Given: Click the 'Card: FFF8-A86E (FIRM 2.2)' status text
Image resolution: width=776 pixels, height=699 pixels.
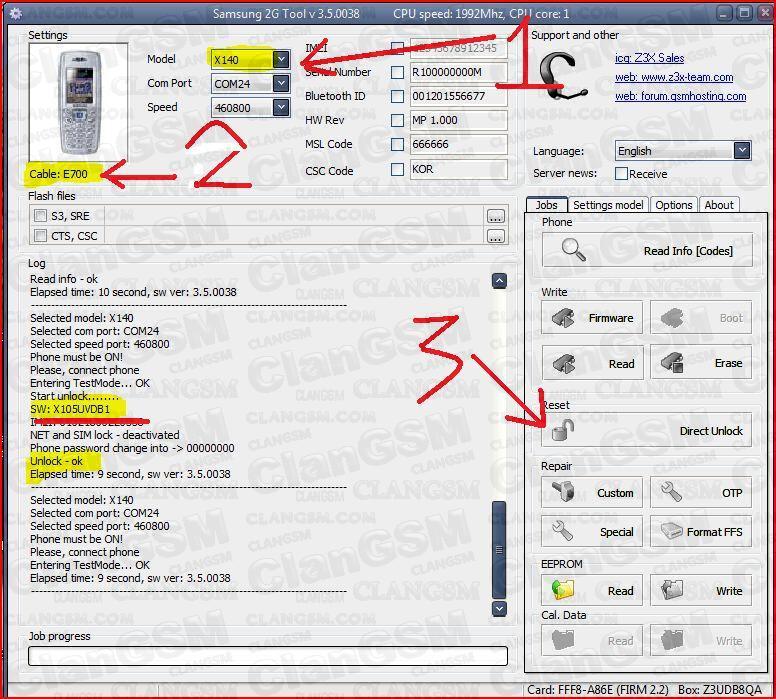Looking at the screenshot, I should (598, 690).
